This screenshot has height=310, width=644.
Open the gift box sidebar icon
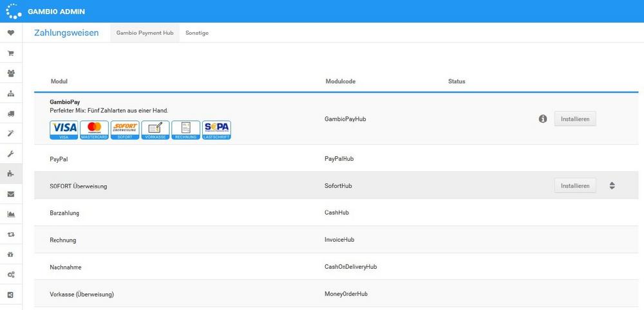click(x=11, y=254)
